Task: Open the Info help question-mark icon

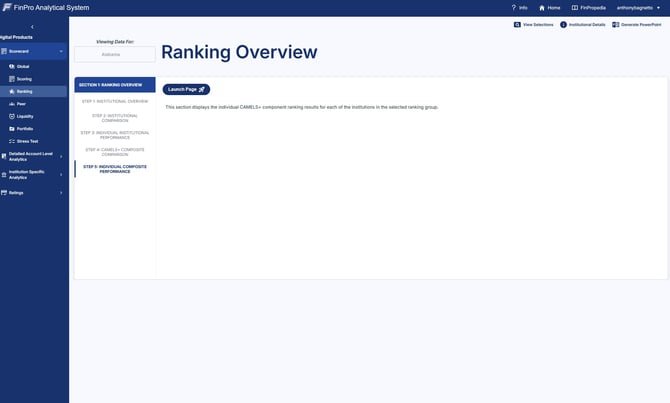Action: point(514,8)
